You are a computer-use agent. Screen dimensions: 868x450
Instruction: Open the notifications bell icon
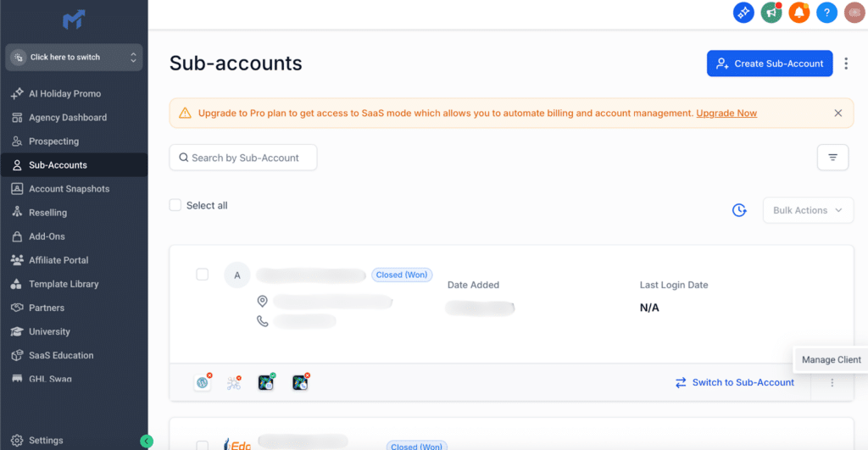798,13
